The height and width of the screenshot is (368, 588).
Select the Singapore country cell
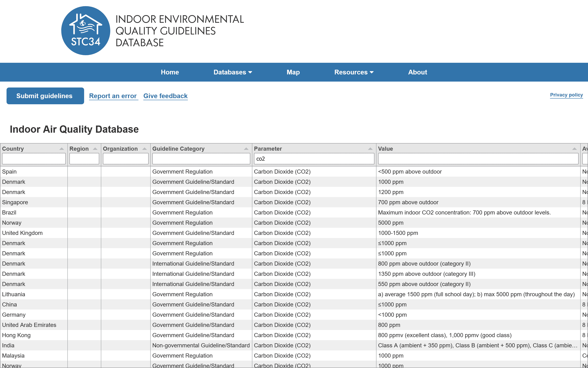(34, 202)
